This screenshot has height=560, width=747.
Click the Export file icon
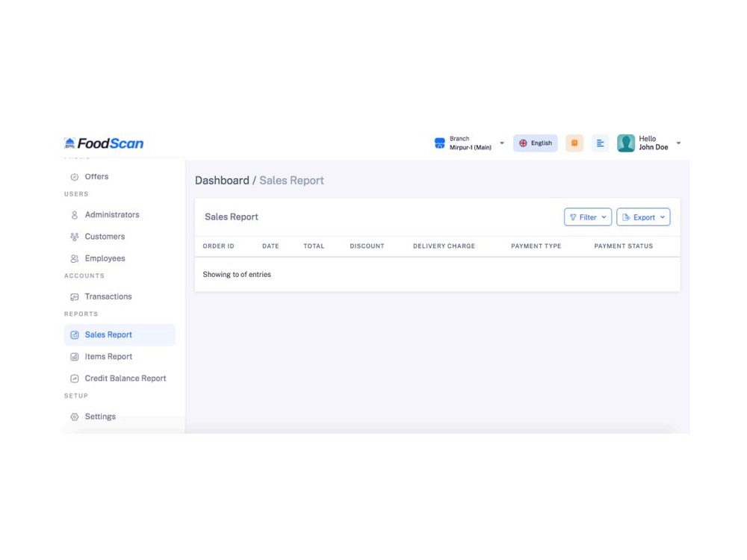point(626,217)
